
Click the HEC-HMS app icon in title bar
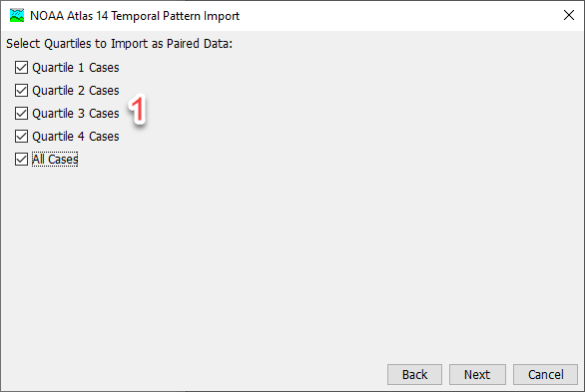pyautogui.click(x=17, y=15)
